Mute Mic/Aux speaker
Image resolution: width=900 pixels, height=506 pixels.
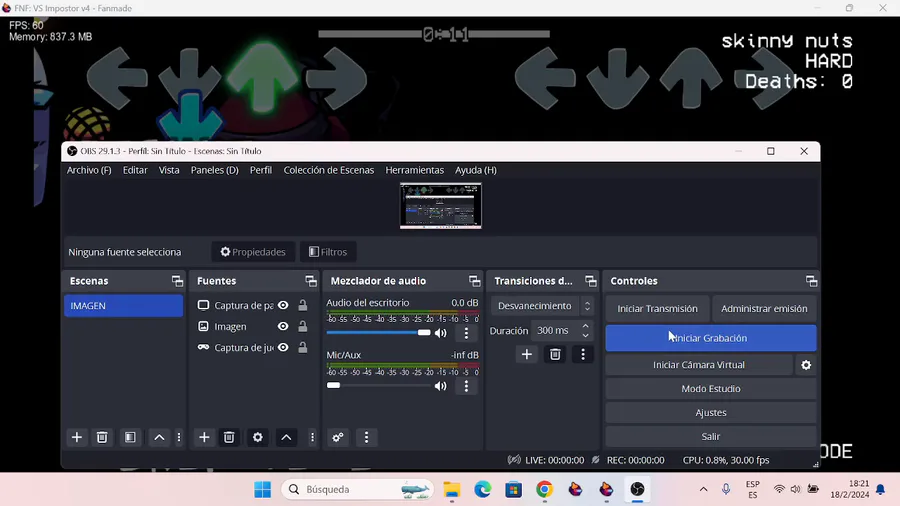[x=440, y=386]
